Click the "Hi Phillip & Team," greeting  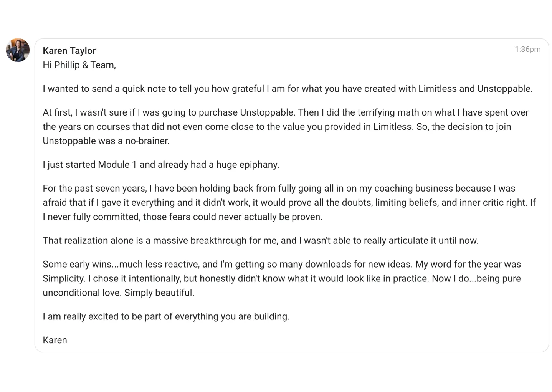pos(79,65)
